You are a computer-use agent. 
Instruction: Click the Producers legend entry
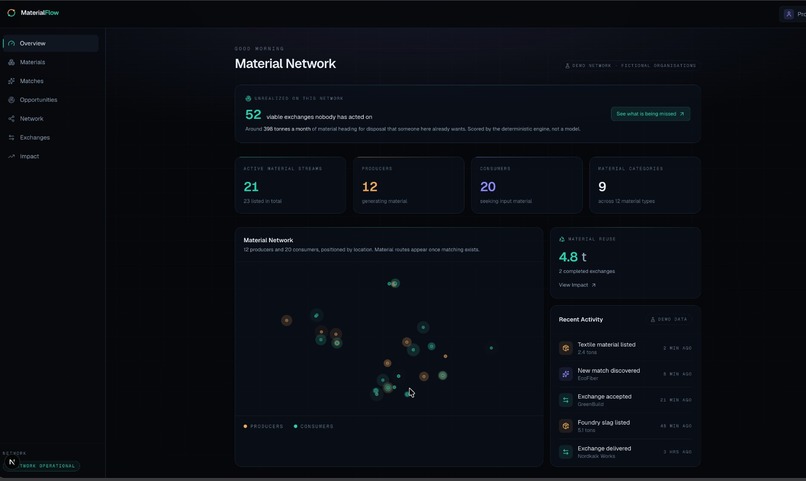[x=263, y=427]
